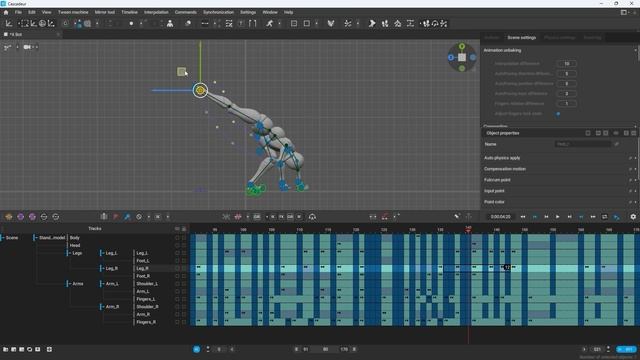
Task: Switch to the Scene settings tab
Action: point(522,38)
